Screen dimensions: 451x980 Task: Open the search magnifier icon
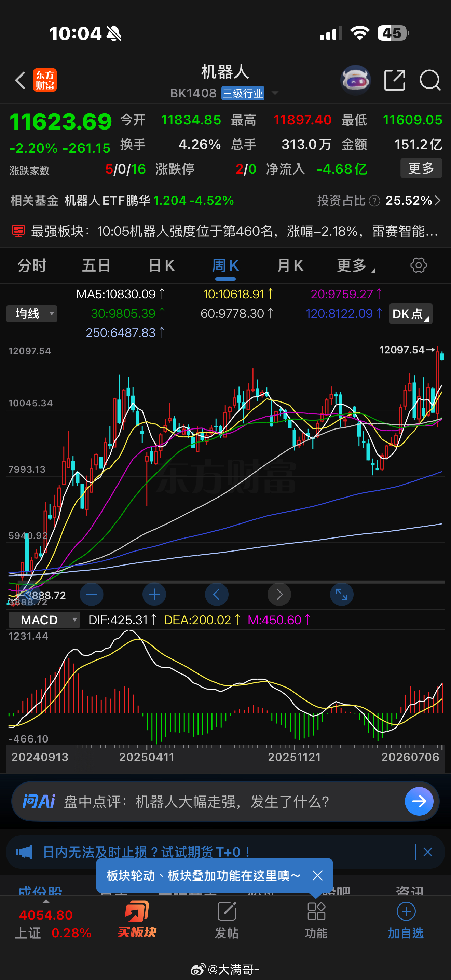coord(430,80)
